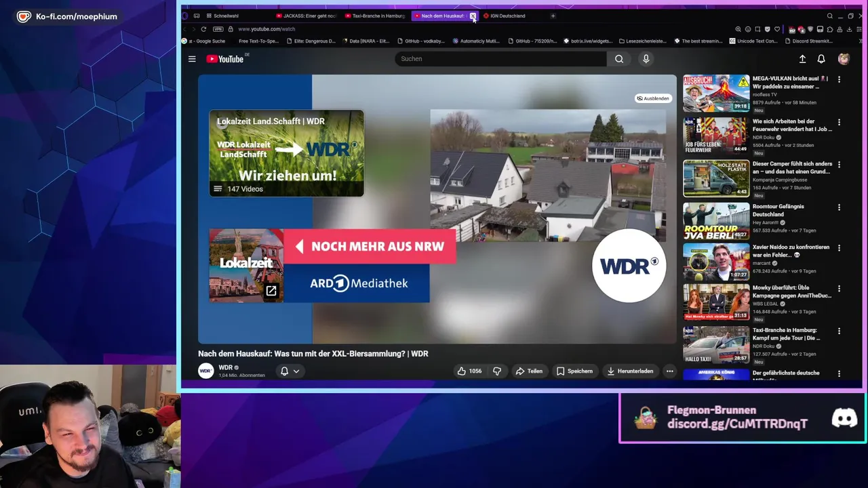Open a new browser tab with plus
This screenshot has height=488, width=868.
pyautogui.click(x=553, y=16)
